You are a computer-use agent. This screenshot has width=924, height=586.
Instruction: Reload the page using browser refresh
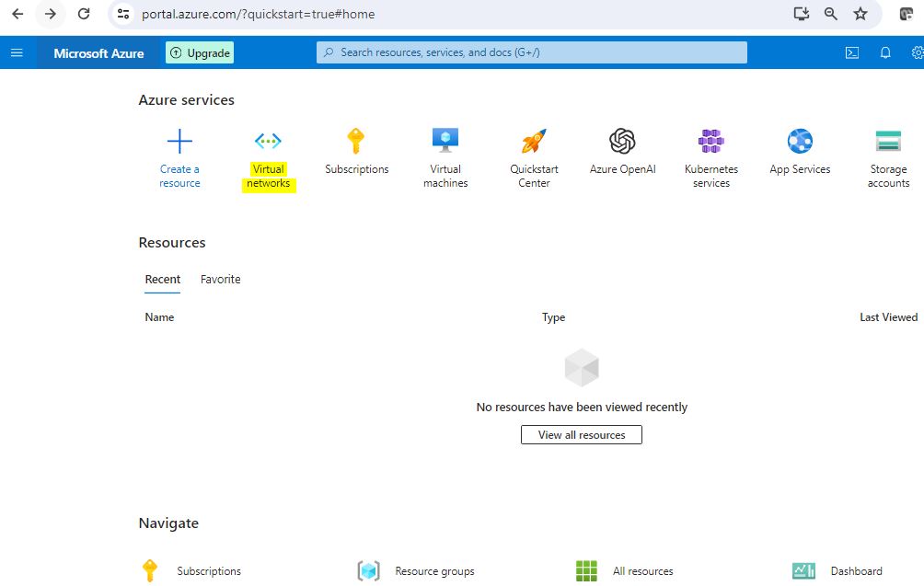coord(84,14)
